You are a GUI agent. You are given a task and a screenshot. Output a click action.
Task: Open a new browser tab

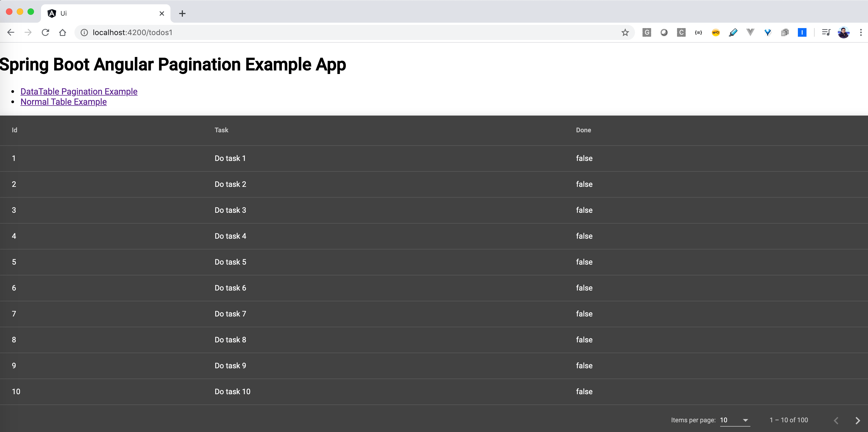pos(182,13)
